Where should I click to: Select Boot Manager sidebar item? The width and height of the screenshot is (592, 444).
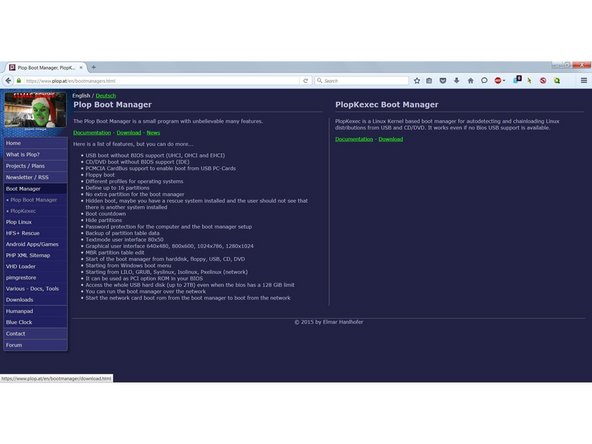(35, 189)
